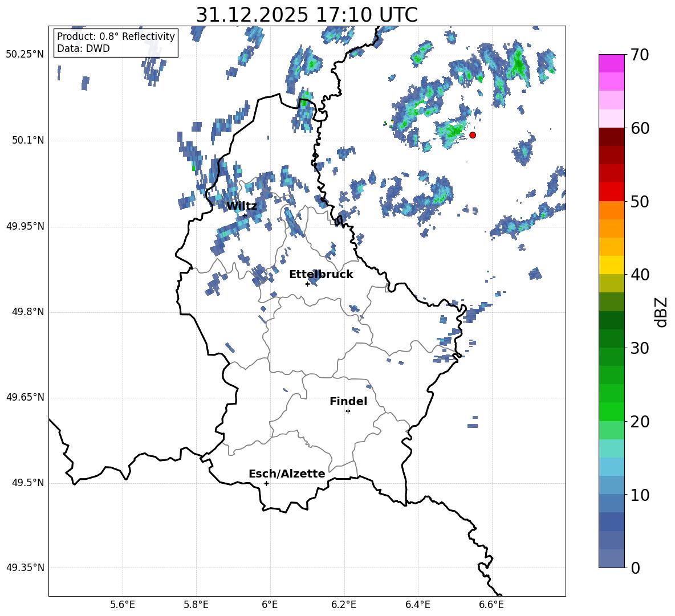Click the Esch/Alzette city label

click(x=287, y=474)
